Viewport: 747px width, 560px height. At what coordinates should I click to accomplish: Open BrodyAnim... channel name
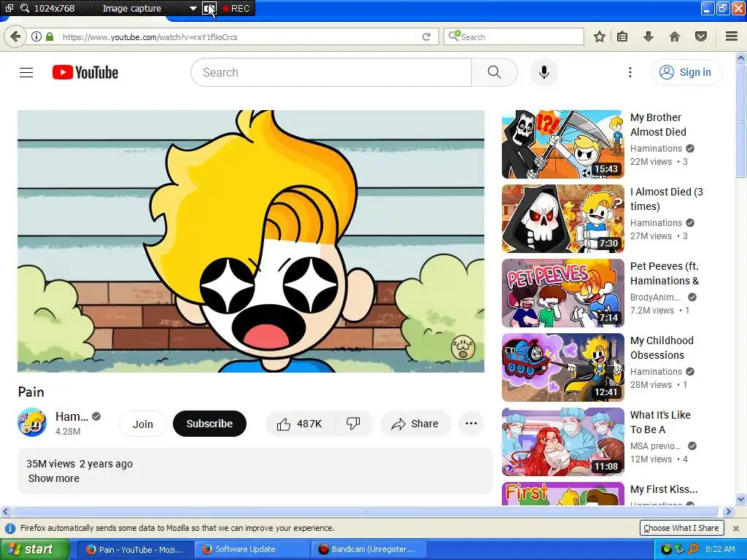(x=654, y=297)
